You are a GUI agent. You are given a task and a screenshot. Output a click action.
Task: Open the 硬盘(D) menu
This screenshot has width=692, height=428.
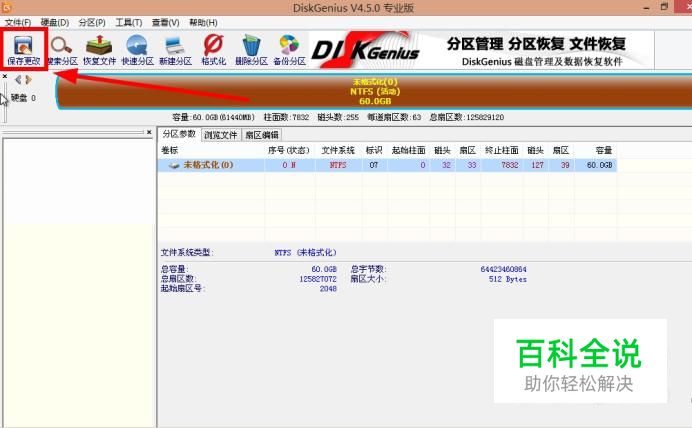[x=55, y=23]
